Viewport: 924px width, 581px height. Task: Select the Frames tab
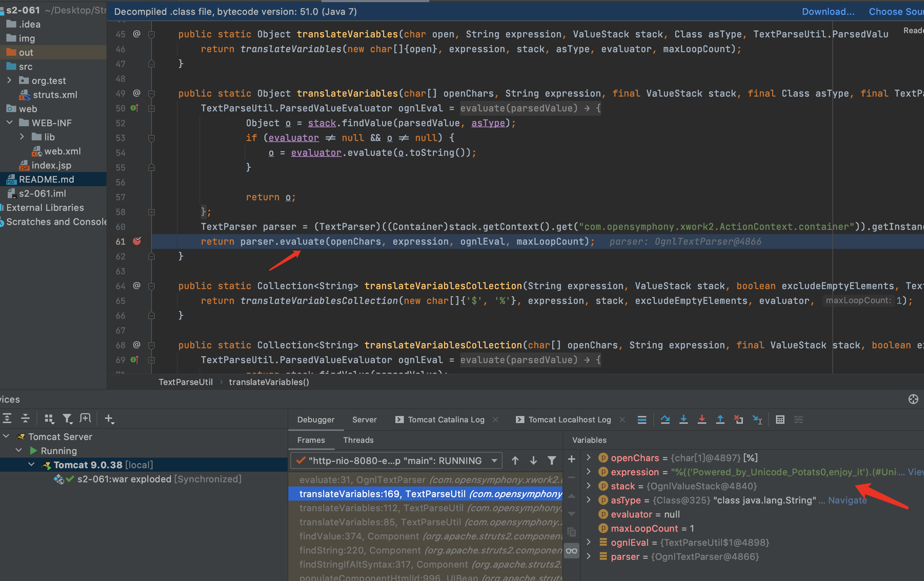(x=311, y=440)
